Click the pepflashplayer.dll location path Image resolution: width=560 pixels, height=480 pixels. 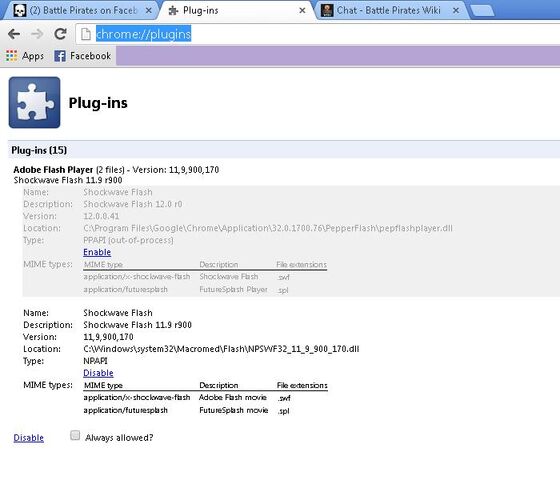(x=268, y=228)
